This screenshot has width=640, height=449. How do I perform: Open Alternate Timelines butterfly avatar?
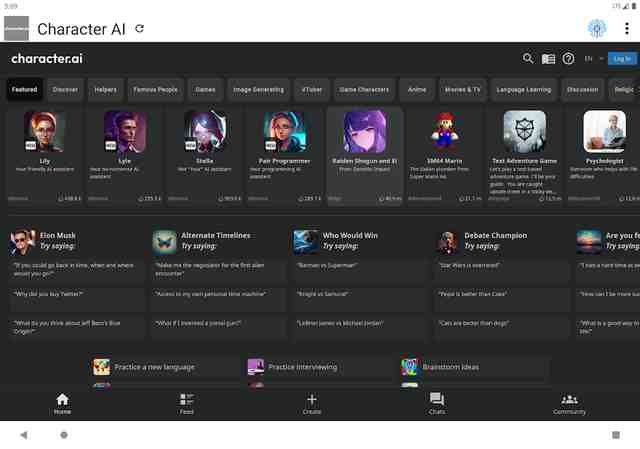[x=164, y=242]
